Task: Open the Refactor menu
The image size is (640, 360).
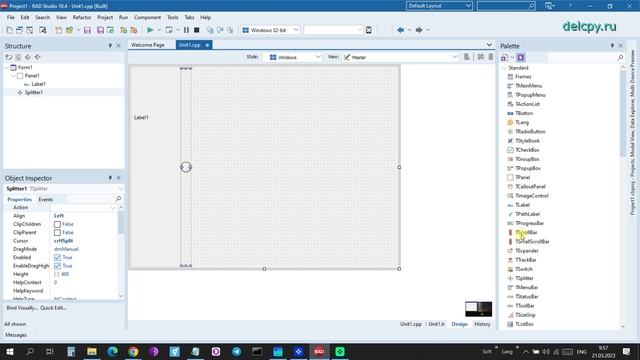Action: click(x=82, y=18)
